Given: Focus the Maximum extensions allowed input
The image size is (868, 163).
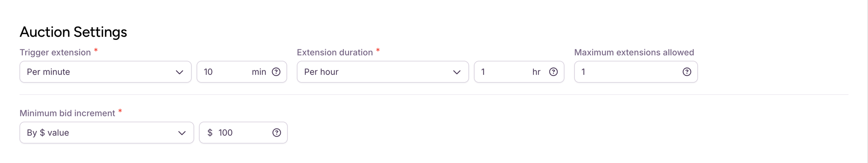Looking at the screenshot, I should click(x=629, y=72).
